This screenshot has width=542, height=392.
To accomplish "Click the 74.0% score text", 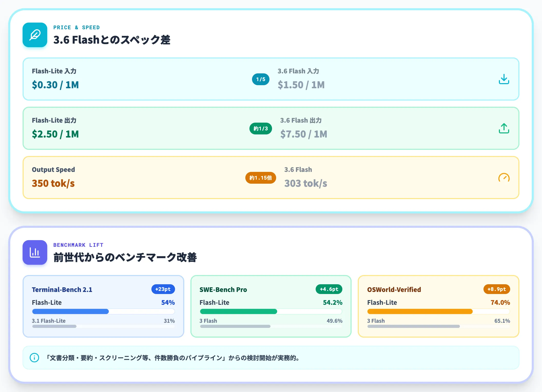I will (x=500, y=302).
